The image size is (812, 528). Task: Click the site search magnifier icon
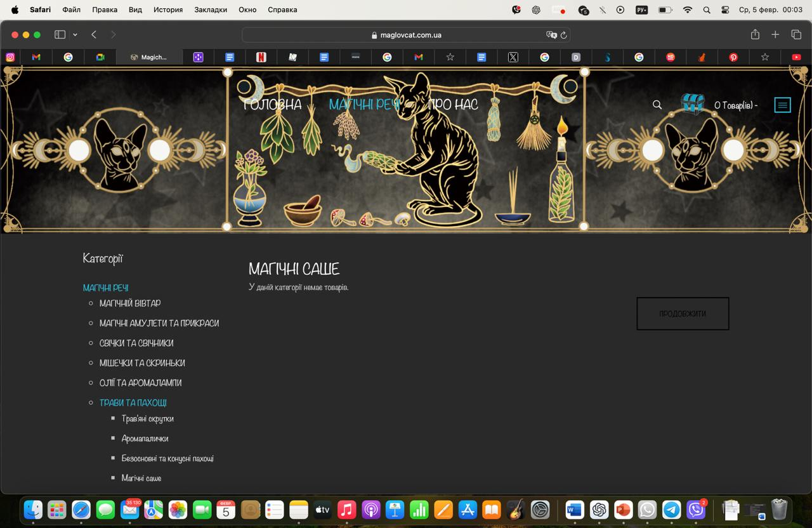pyautogui.click(x=657, y=105)
